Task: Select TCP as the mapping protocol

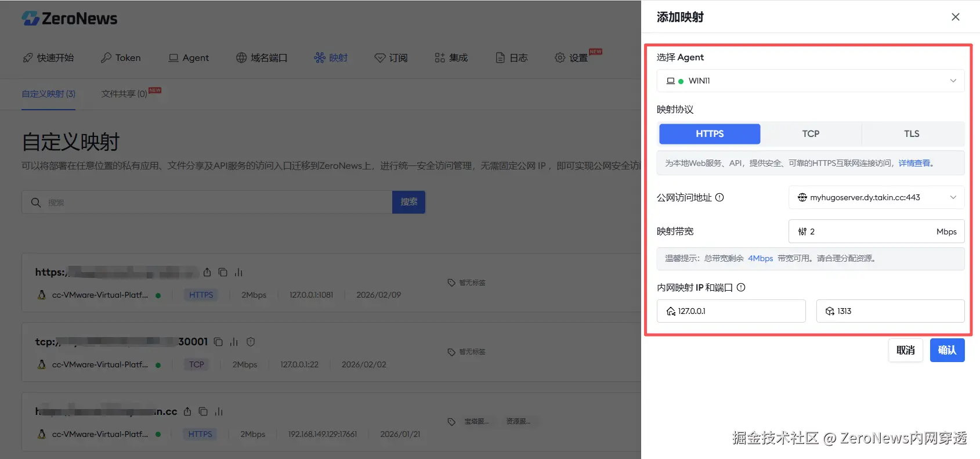Action: (811, 133)
